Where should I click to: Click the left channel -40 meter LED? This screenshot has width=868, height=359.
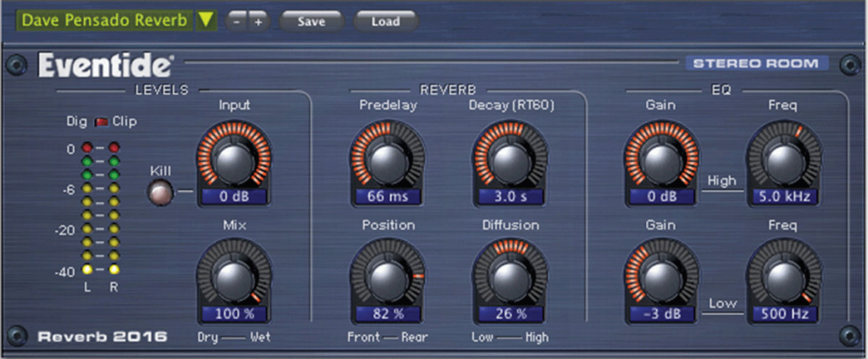(87, 270)
